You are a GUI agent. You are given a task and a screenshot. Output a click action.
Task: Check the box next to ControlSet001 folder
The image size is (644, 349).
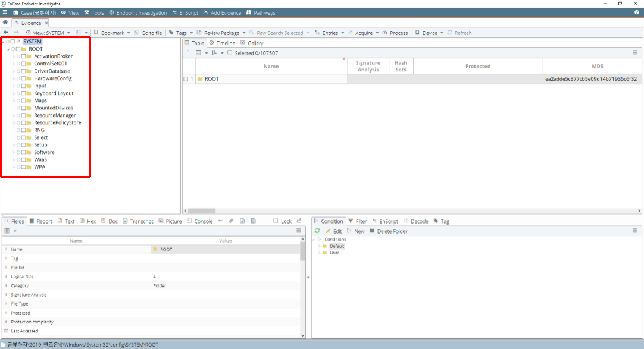click(23, 64)
